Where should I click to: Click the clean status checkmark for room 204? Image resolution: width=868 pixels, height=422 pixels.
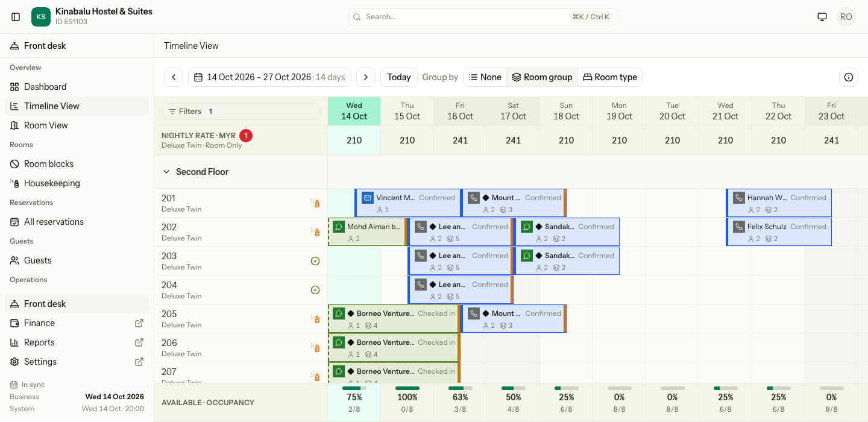(x=315, y=290)
